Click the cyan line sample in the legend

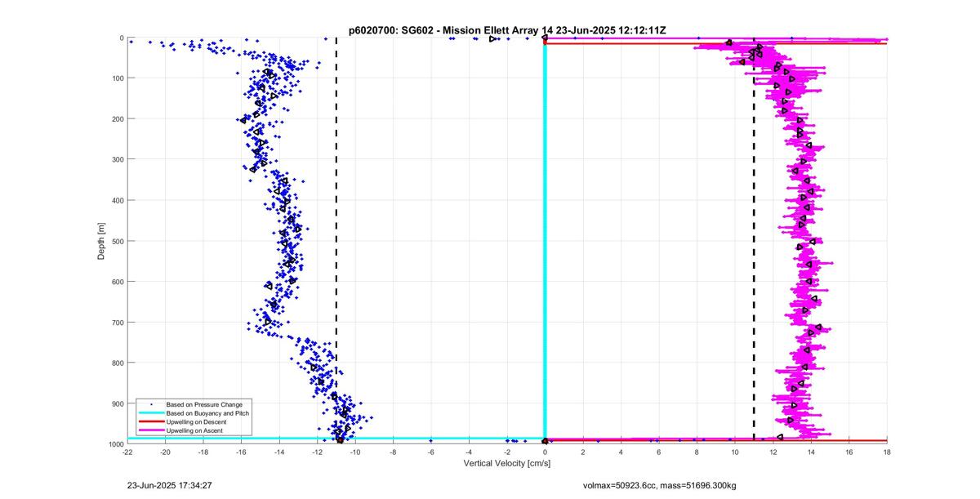click(x=151, y=414)
